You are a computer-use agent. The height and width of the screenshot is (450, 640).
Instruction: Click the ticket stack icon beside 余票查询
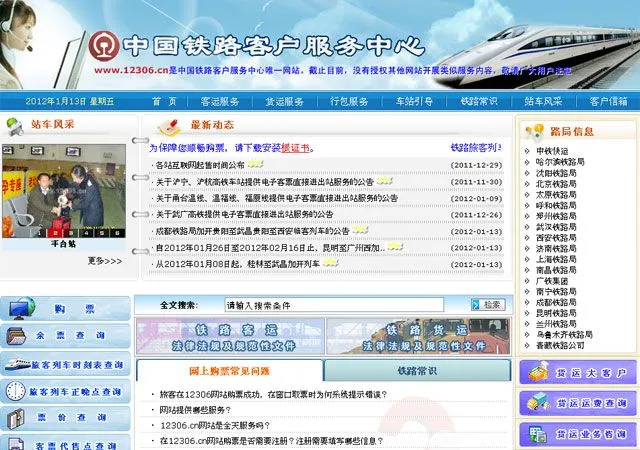16,336
